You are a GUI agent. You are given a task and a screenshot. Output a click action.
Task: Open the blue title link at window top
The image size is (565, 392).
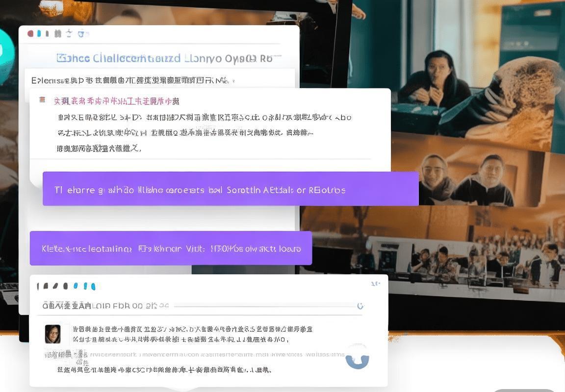point(164,58)
